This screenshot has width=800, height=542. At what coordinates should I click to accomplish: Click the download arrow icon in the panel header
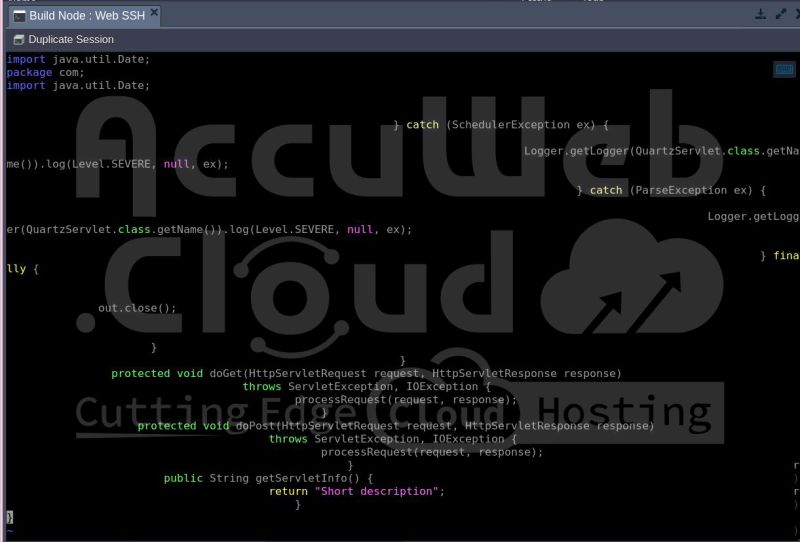760,14
